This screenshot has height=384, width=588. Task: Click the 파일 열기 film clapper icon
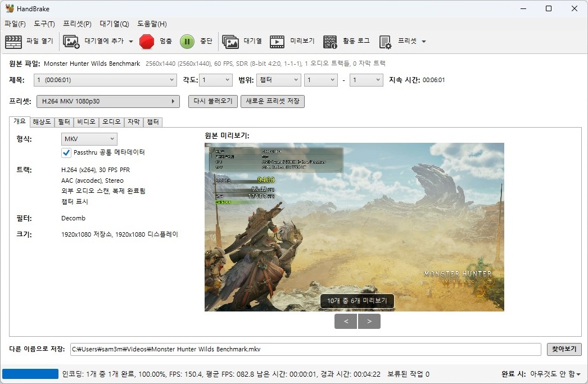point(13,42)
